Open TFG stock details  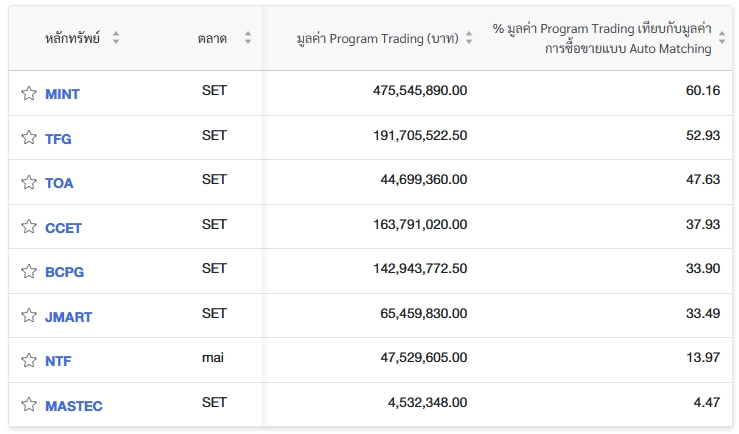[x=58, y=139]
